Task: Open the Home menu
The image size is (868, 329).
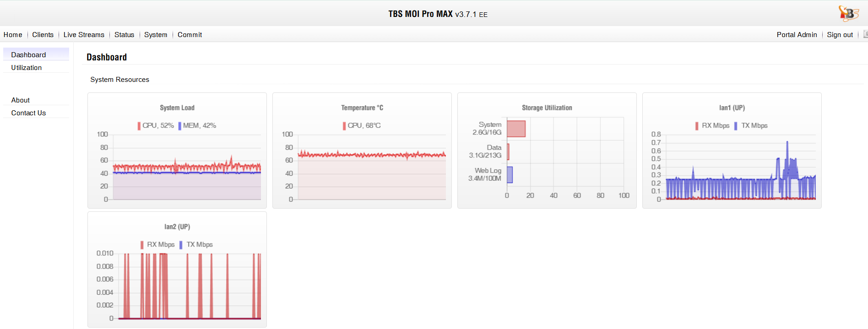Action: (13, 35)
